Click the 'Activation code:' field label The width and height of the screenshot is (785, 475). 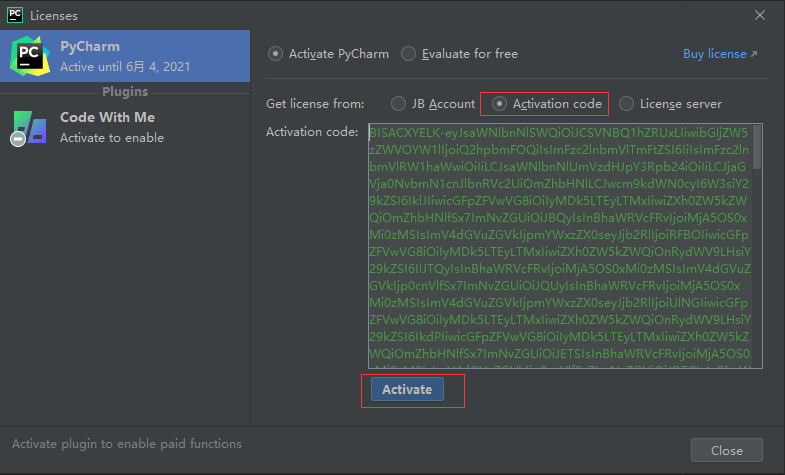click(312, 132)
